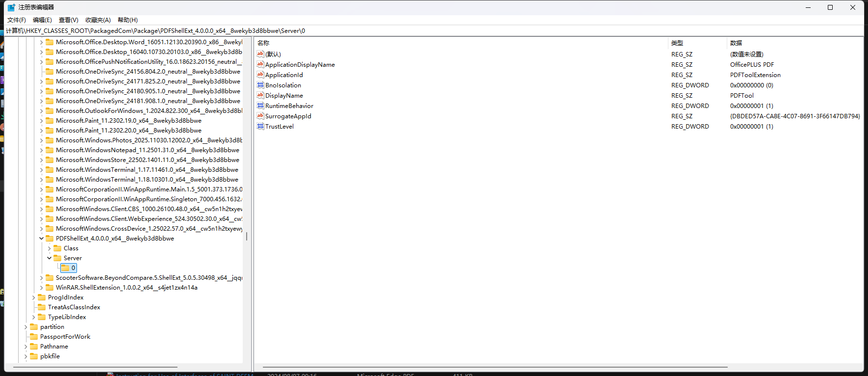Click the RuntimeBehavior DWORD icon

[x=260, y=106]
